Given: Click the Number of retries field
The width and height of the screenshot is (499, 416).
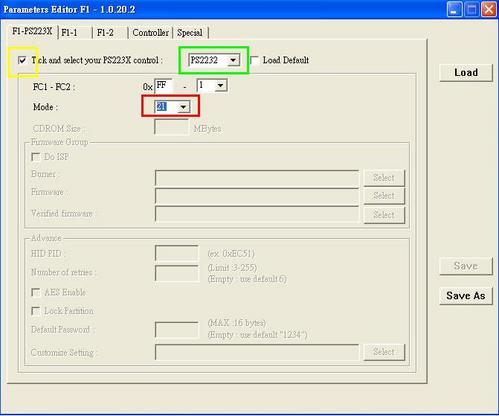Looking at the screenshot, I should click(177, 273).
